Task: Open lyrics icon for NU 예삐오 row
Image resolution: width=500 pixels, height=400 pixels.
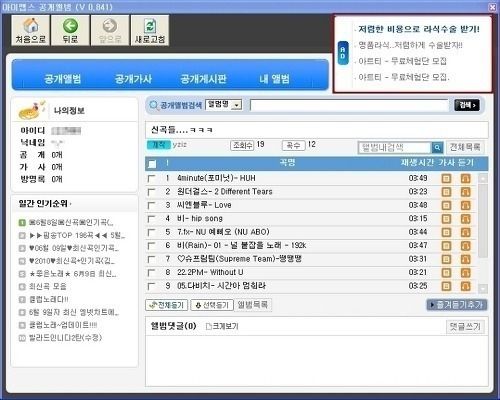Action: point(446,232)
